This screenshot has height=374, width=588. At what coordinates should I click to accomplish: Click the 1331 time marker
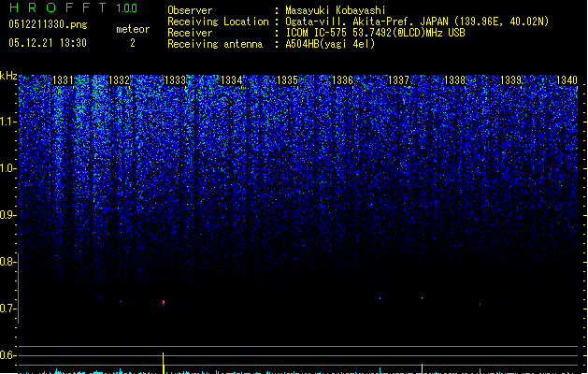click(x=63, y=80)
